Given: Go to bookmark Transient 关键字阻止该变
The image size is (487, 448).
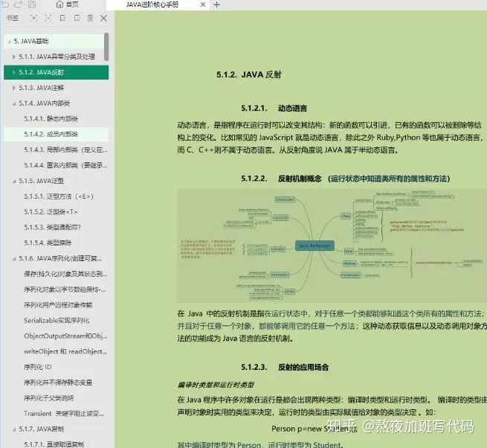Looking at the screenshot, I should [x=64, y=414].
